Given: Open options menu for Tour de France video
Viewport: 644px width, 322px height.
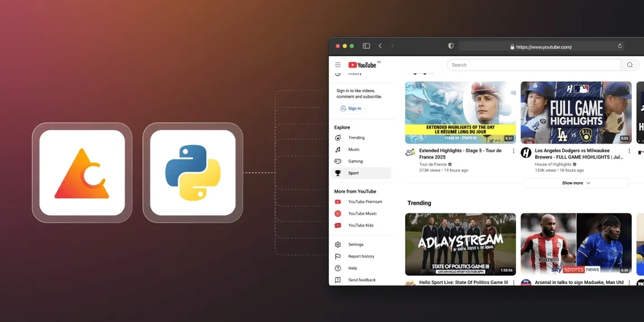Looking at the screenshot, I should click(513, 151).
